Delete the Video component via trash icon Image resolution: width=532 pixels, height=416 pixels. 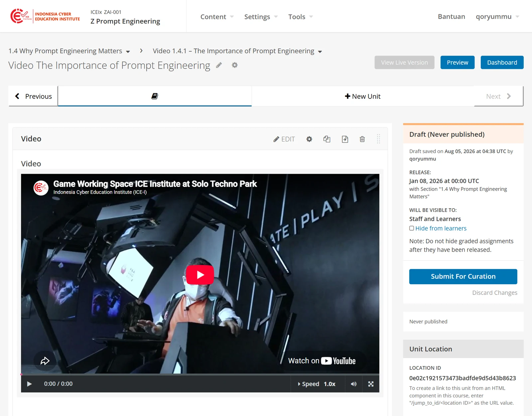click(362, 139)
